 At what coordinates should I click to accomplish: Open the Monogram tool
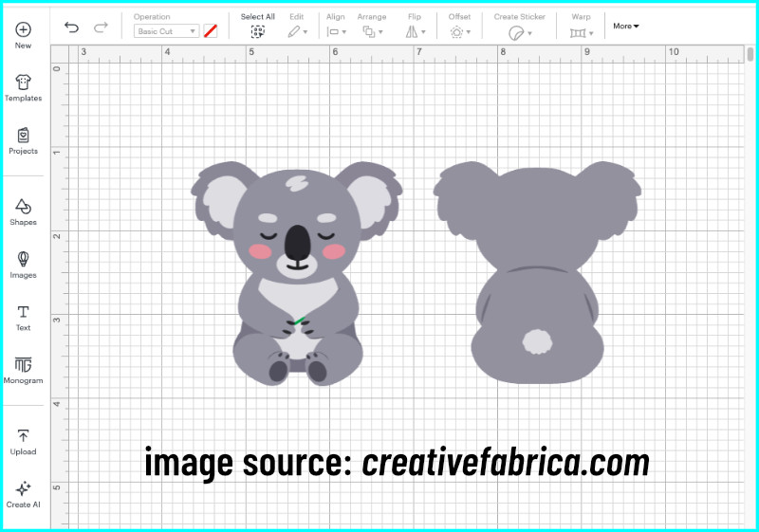tap(23, 370)
